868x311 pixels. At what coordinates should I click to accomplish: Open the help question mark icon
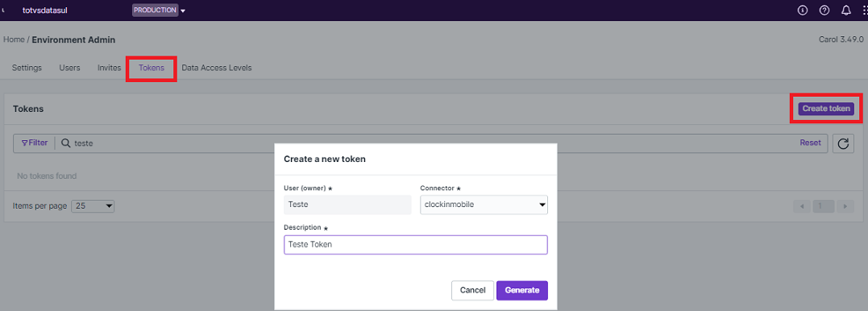click(824, 10)
